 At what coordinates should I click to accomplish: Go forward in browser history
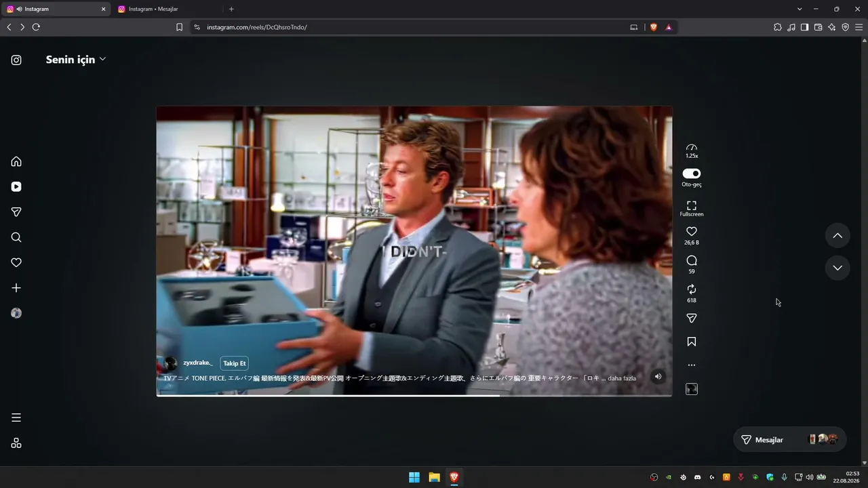click(x=22, y=27)
